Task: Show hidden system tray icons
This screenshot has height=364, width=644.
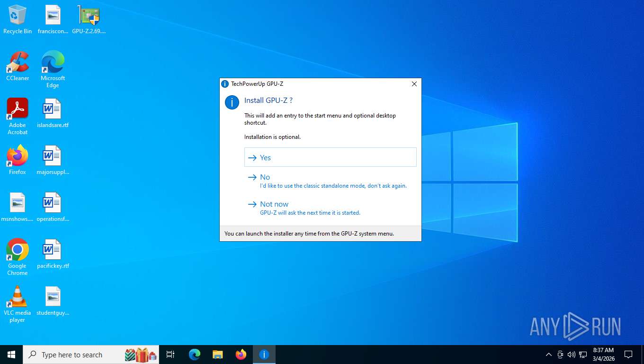Action: [549, 355]
